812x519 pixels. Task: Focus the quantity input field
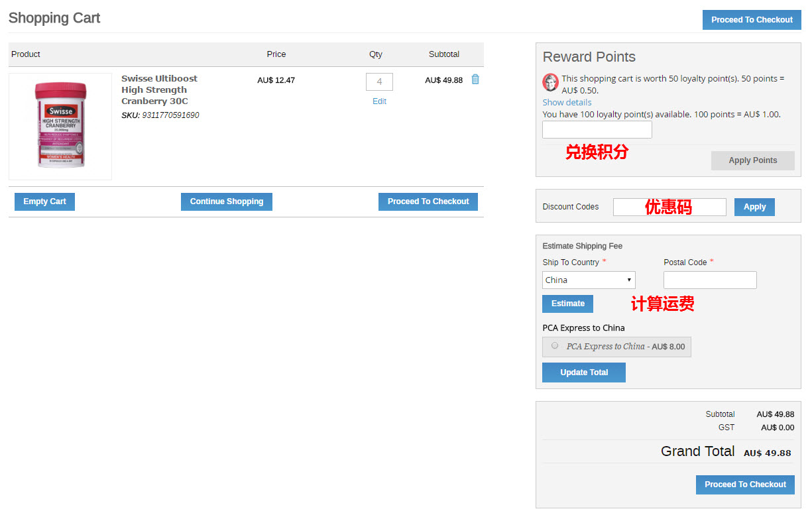coord(379,82)
